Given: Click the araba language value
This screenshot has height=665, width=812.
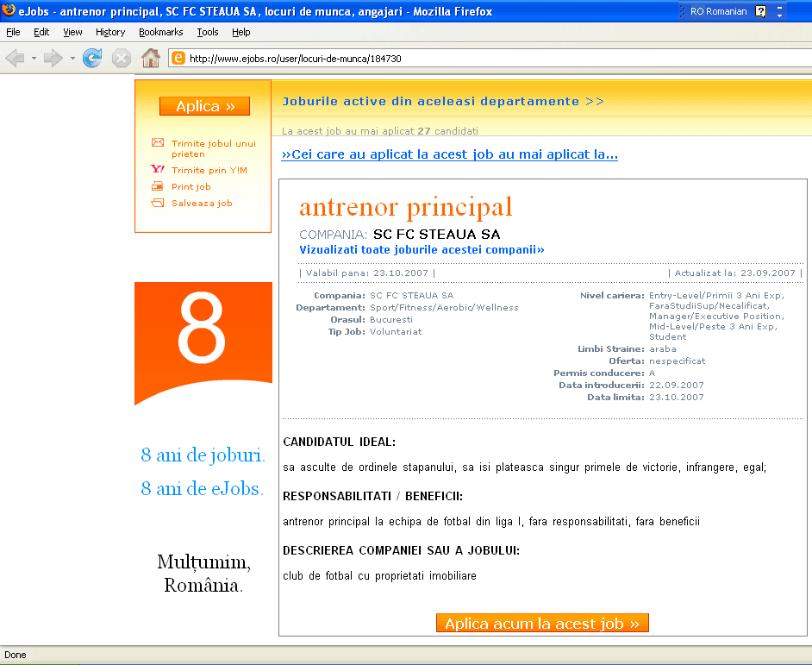Looking at the screenshot, I should tap(663, 348).
